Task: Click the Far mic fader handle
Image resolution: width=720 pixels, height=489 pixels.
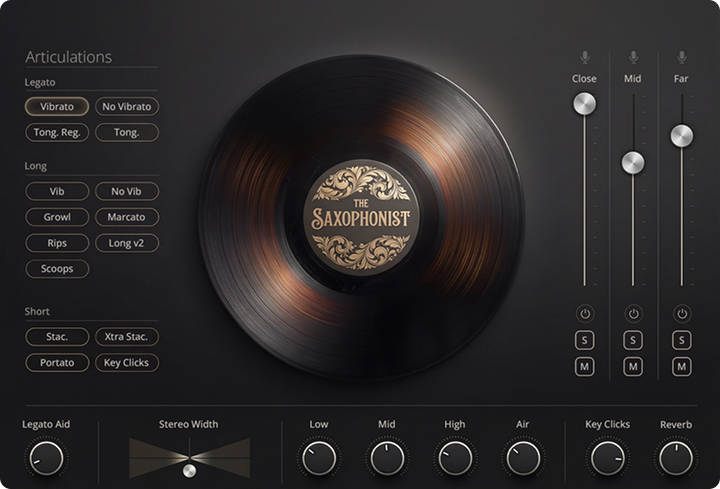Action: point(682,136)
